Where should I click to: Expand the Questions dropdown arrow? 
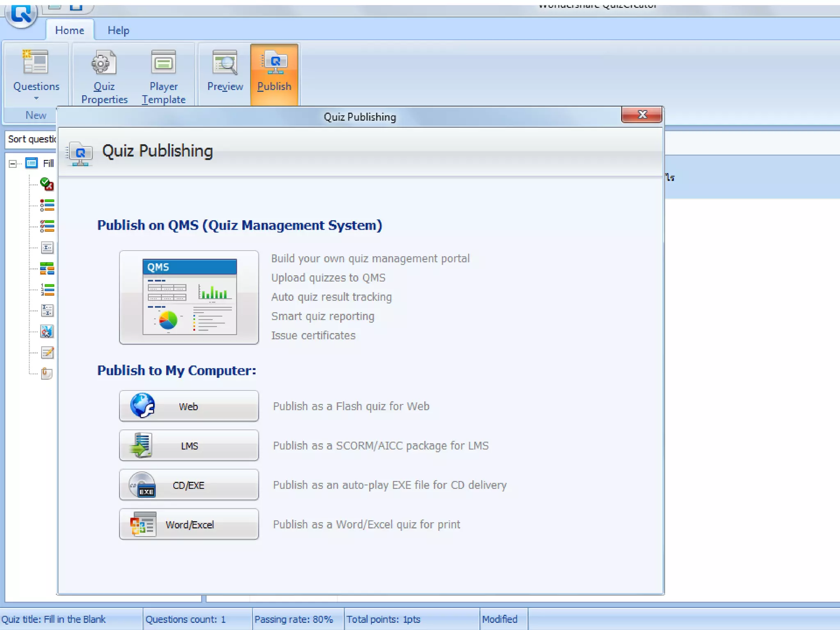36,98
